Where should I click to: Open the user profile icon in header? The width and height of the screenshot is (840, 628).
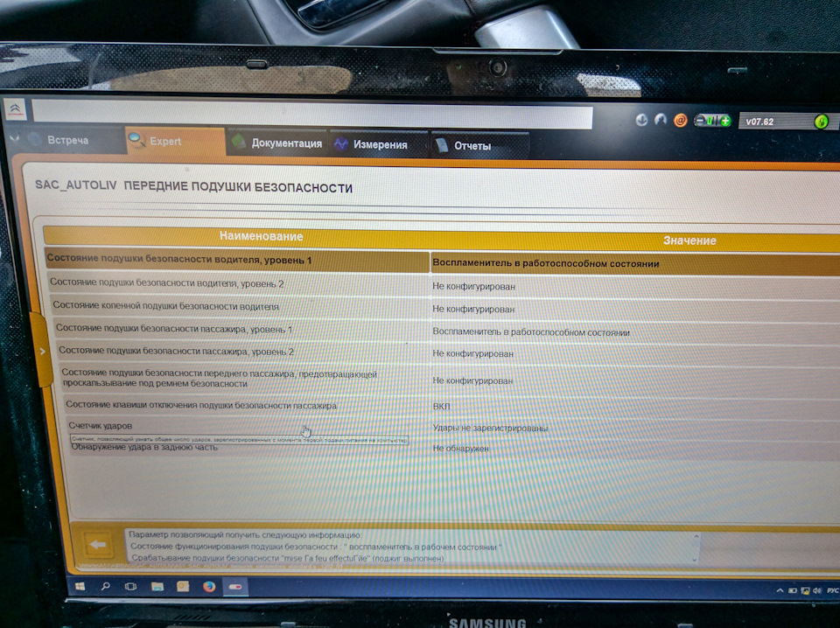(x=660, y=120)
